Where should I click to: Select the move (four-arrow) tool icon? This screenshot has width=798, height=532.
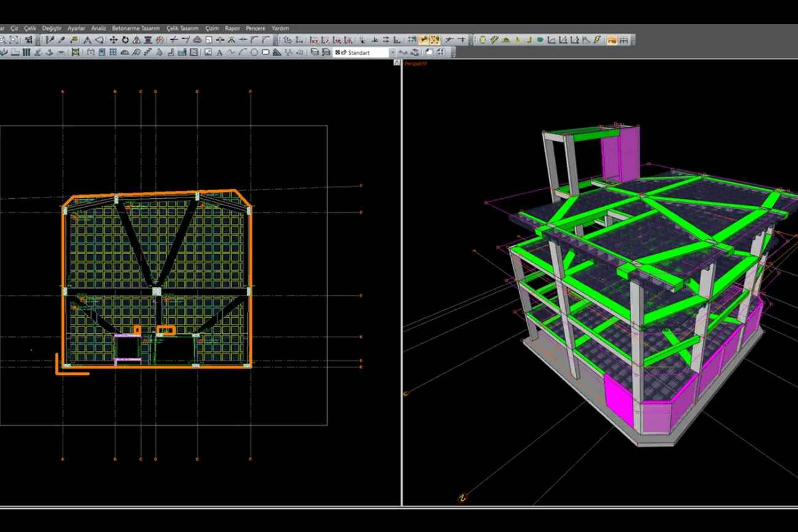pos(114,40)
